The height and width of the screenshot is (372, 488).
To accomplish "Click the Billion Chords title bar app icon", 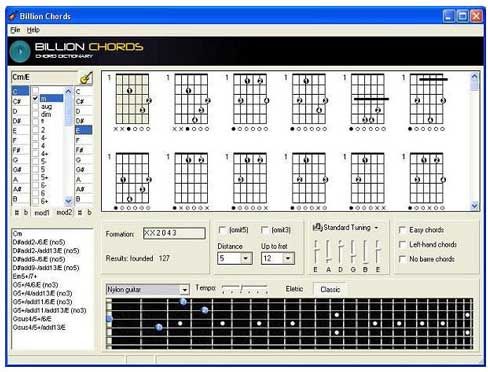I will click(x=12, y=16).
